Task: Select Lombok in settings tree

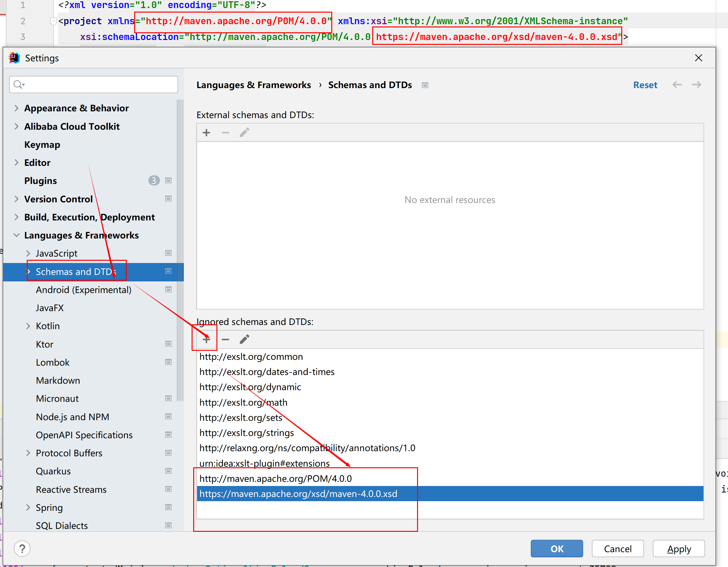Action: point(53,362)
